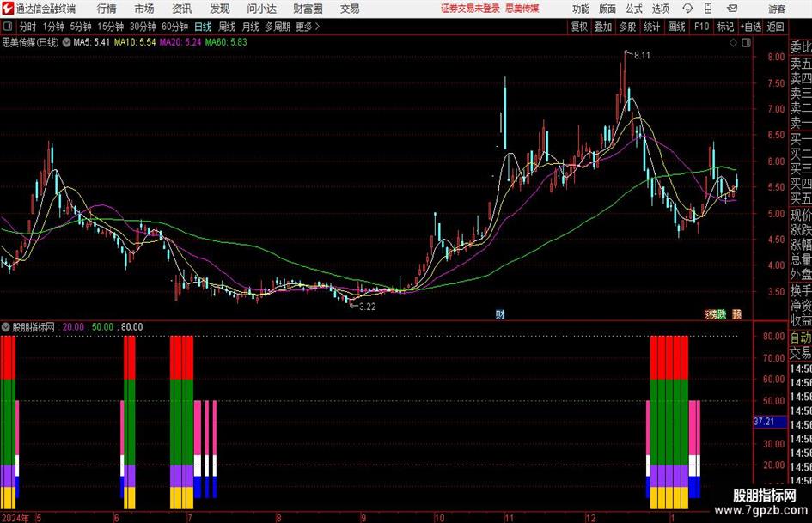Open the 画线 drawing tools
Viewport: 812px width, 523px height.
click(x=676, y=27)
